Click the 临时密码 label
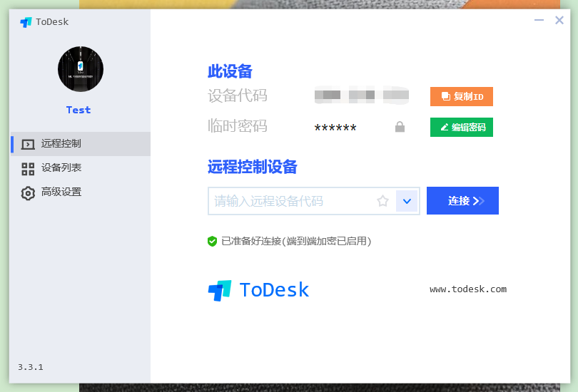This screenshot has height=392, width=578. tap(238, 126)
